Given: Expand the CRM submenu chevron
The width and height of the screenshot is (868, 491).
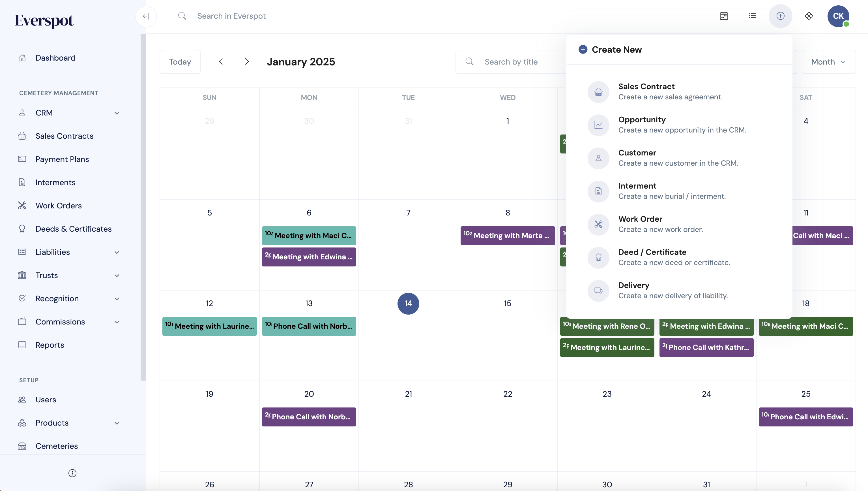Looking at the screenshot, I should click(x=117, y=113).
